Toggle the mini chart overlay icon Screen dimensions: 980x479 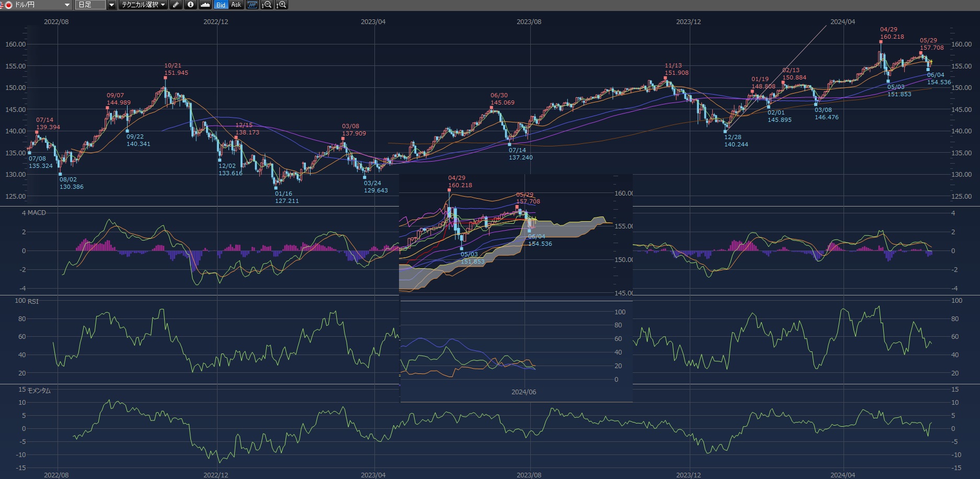tap(253, 5)
